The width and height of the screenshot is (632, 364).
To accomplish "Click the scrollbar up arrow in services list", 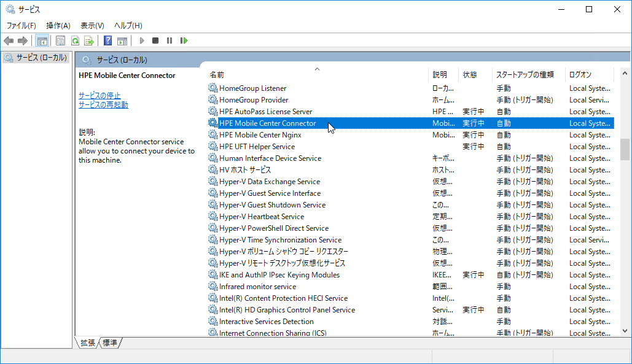I will click(x=625, y=73).
